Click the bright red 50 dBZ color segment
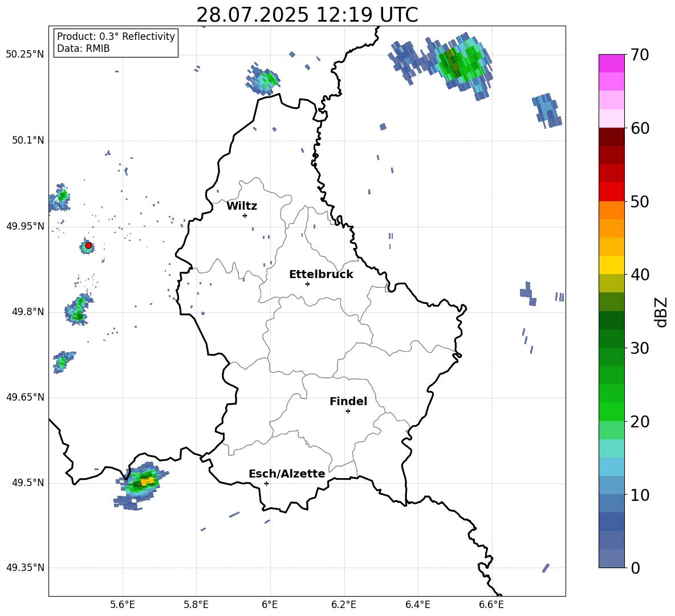 [612, 192]
